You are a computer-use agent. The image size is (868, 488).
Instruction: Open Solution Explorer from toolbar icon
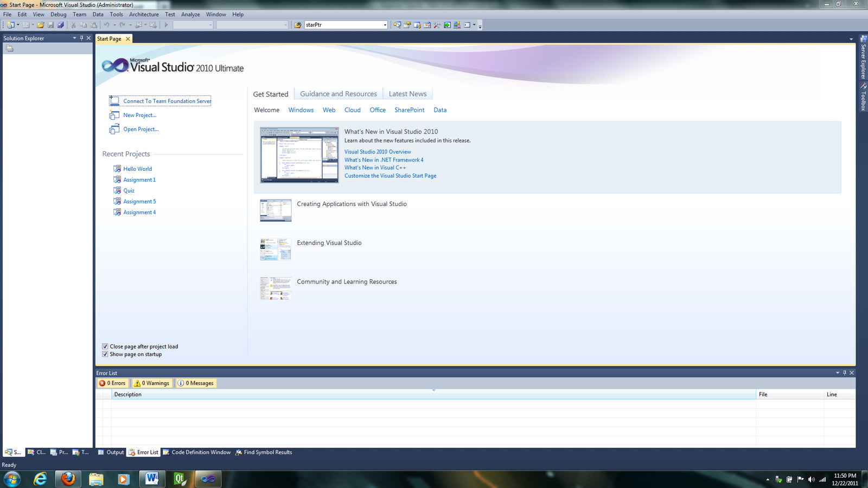(x=397, y=24)
